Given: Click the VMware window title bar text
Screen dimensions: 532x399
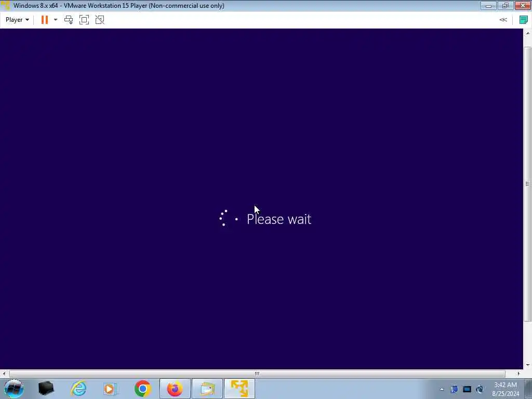Looking at the screenshot, I should point(119,6).
